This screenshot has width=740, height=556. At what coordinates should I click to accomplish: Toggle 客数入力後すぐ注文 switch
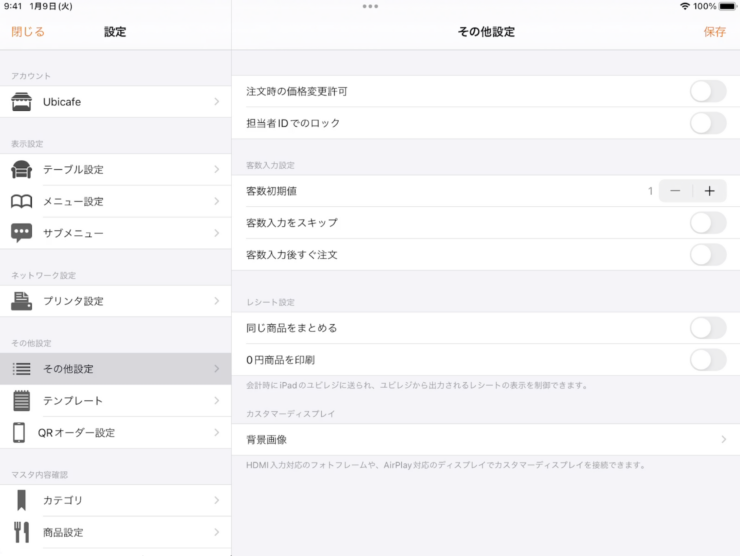tap(708, 255)
